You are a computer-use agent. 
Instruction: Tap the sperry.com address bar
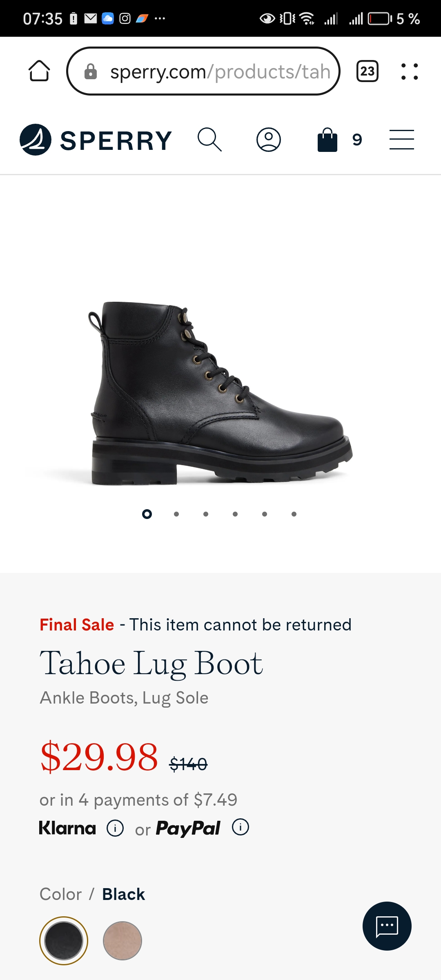click(203, 71)
